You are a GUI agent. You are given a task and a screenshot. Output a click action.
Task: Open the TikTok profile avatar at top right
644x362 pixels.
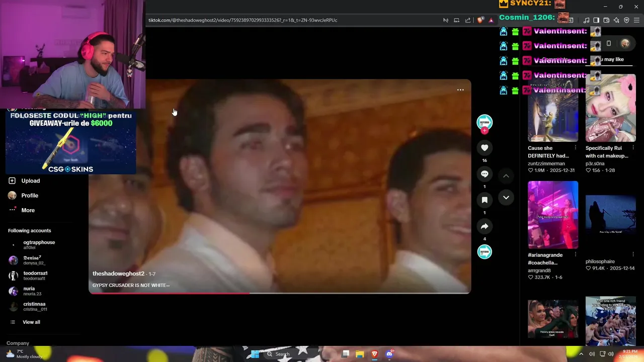(625, 44)
